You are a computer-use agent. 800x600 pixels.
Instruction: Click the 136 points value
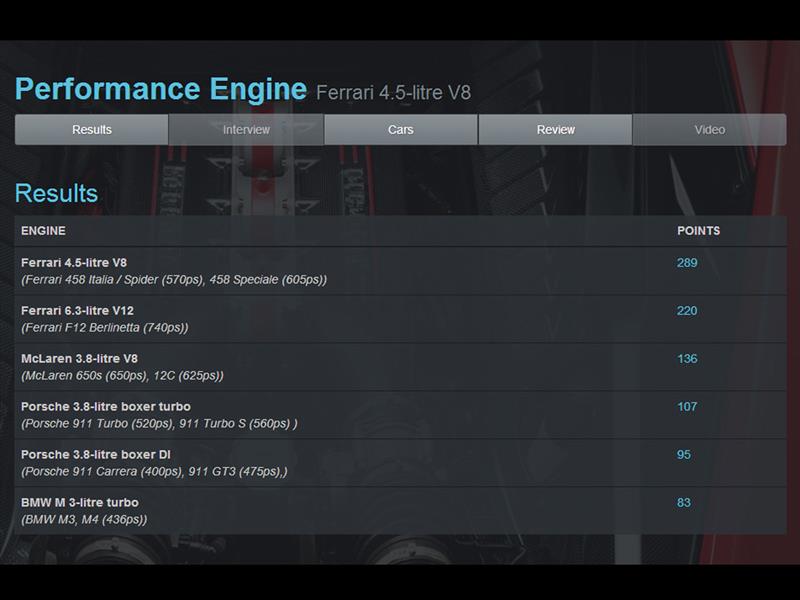click(x=687, y=359)
